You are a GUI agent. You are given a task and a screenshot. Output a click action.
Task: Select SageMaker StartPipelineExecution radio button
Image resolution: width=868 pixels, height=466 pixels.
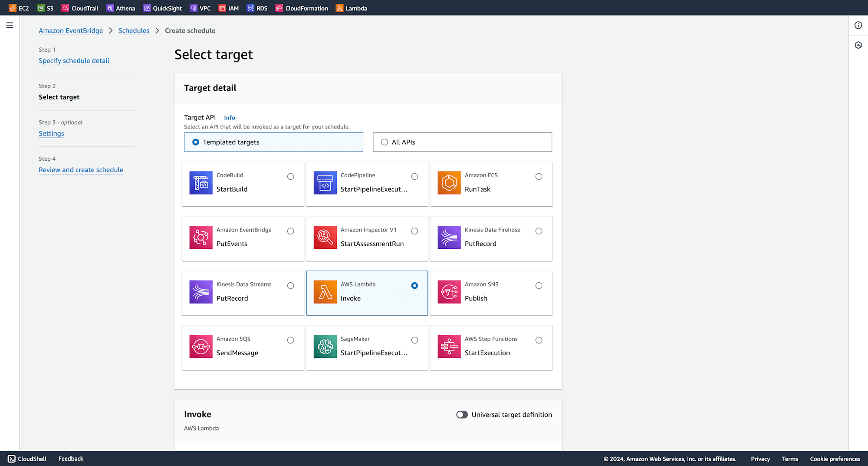414,340
